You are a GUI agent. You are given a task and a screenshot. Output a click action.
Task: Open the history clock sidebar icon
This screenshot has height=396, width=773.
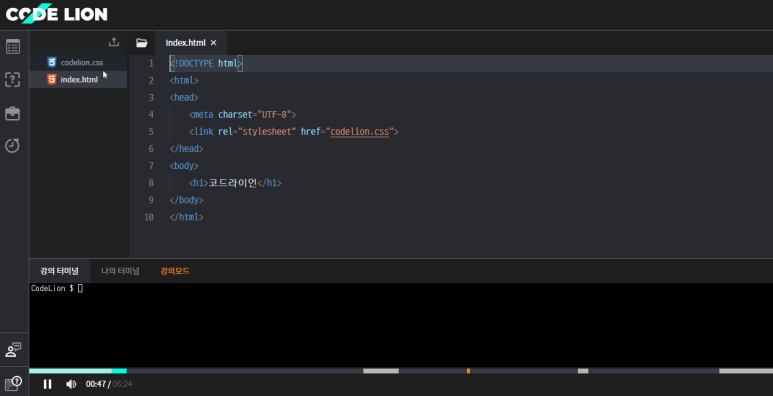13,145
